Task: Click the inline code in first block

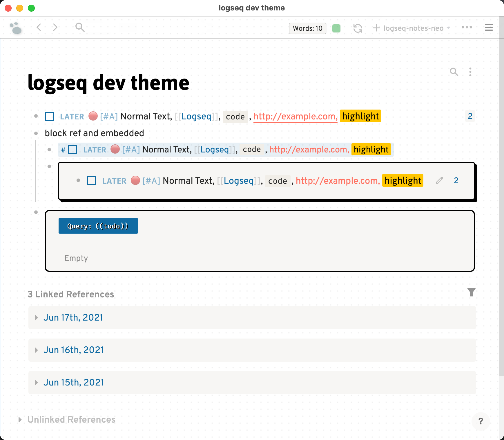Action: pos(235,117)
